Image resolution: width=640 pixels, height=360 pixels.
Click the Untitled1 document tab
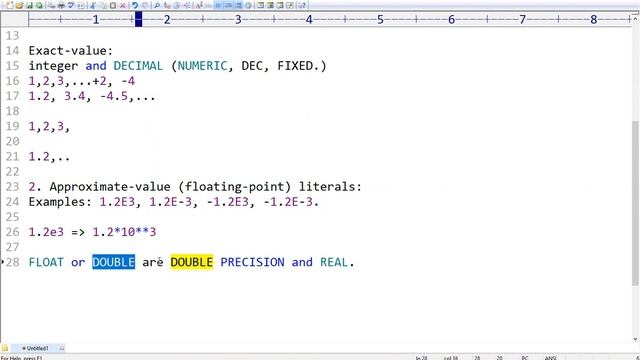coord(37,348)
